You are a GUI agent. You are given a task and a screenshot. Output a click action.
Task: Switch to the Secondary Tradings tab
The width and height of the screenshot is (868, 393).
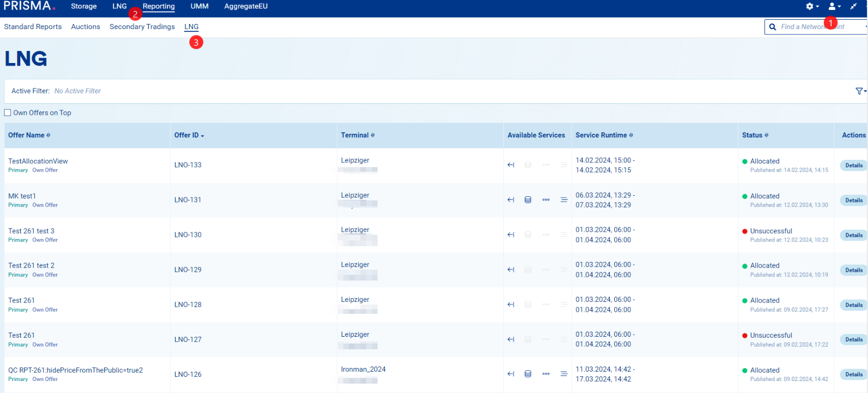point(142,27)
